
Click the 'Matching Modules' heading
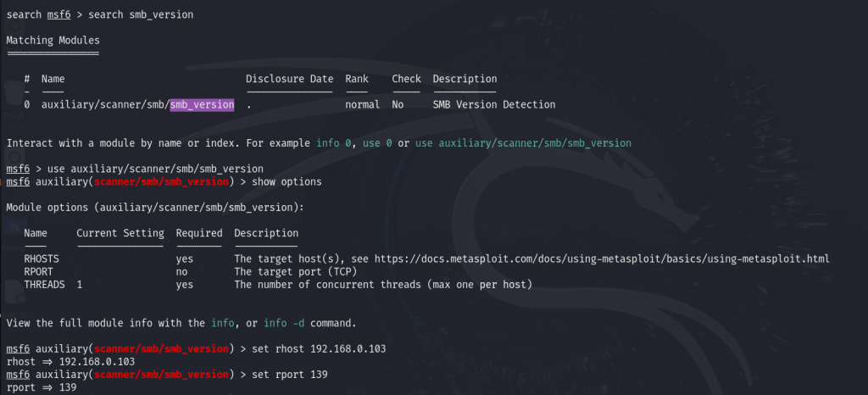[x=53, y=41]
